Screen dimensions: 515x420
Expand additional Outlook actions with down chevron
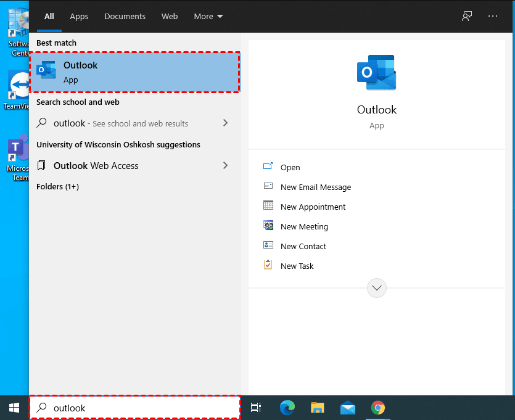(x=376, y=287)
